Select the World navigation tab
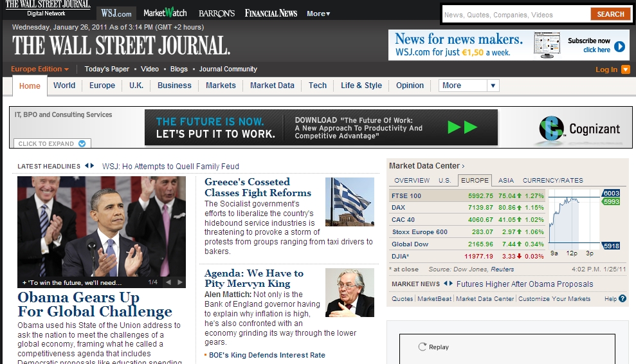Image resolution: width=636 pixels, height=364 pixels. pos(64,86)
